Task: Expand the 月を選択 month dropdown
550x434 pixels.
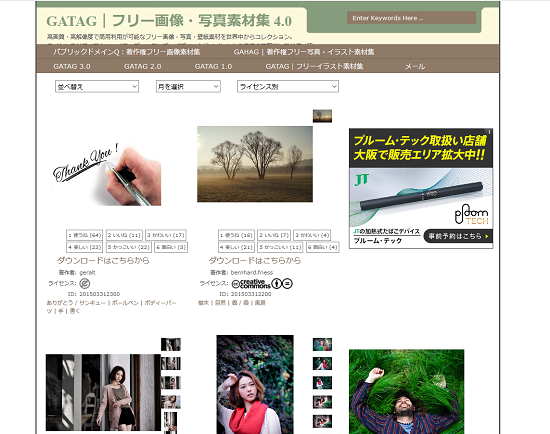Action: pyautogui.click(x=188, y=87)
